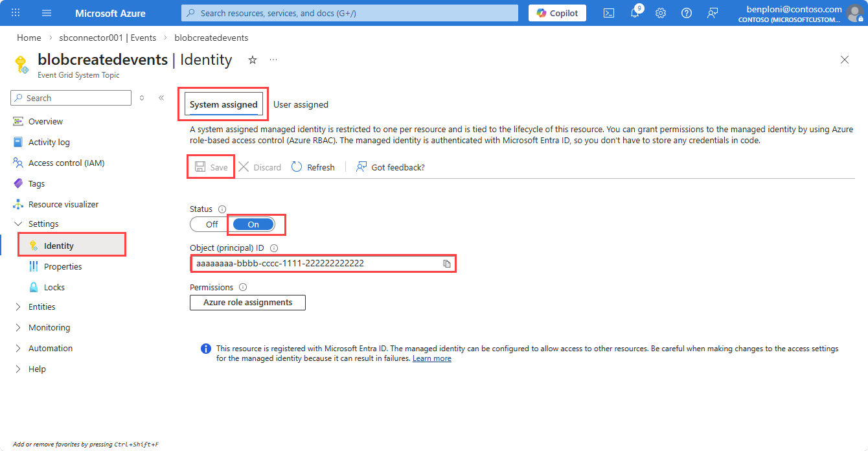Click the top search resources box

tap(350, 13)
